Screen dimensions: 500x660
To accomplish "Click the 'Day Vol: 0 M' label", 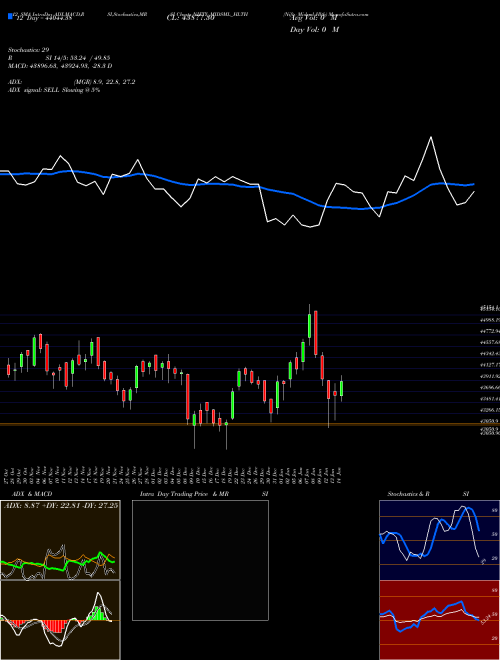I will [x=314, y=29].
